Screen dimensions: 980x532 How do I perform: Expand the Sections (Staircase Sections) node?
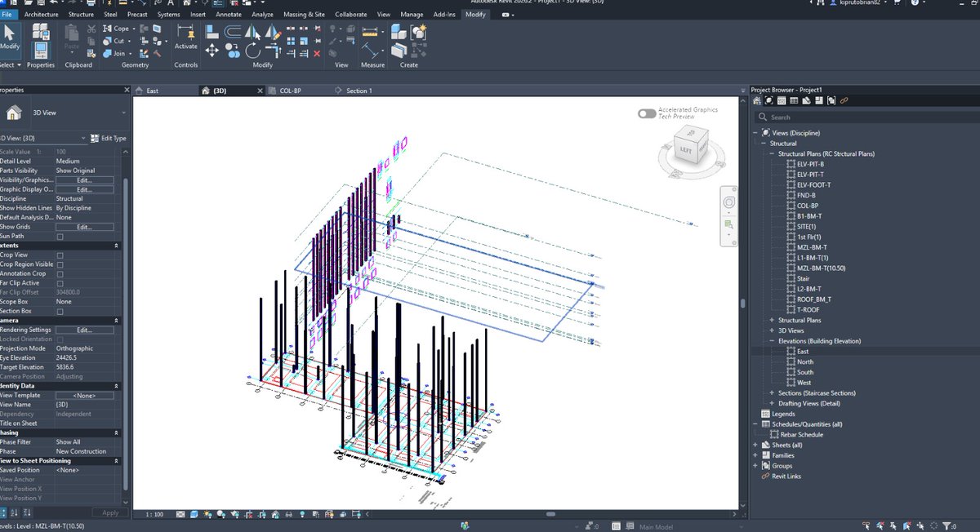click(772, 393)
